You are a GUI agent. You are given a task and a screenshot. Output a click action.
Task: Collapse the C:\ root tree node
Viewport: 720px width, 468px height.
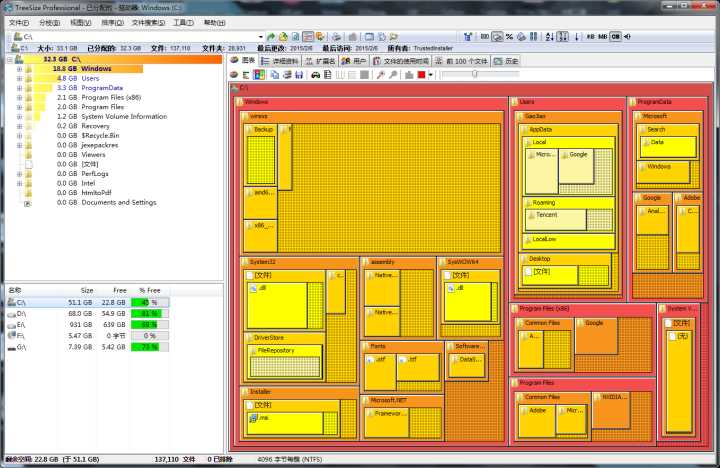[10, 59]
